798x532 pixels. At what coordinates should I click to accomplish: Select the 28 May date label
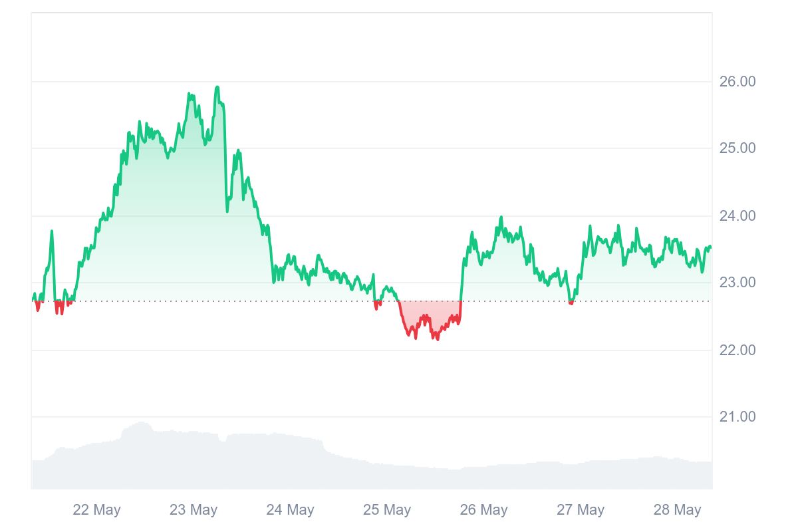pyautogui.click(x=677, y=510)
